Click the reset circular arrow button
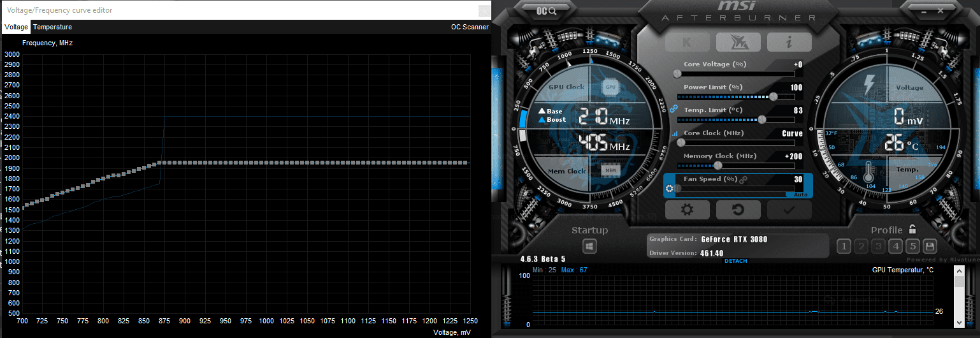Screen dimensions: 980x338 click(738, 209)
